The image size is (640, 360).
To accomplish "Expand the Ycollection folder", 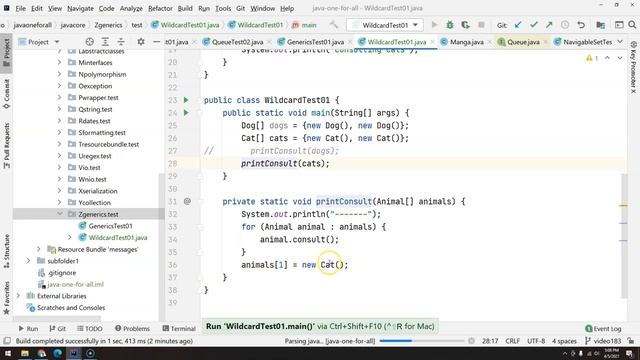I will [x=60, y=202].
